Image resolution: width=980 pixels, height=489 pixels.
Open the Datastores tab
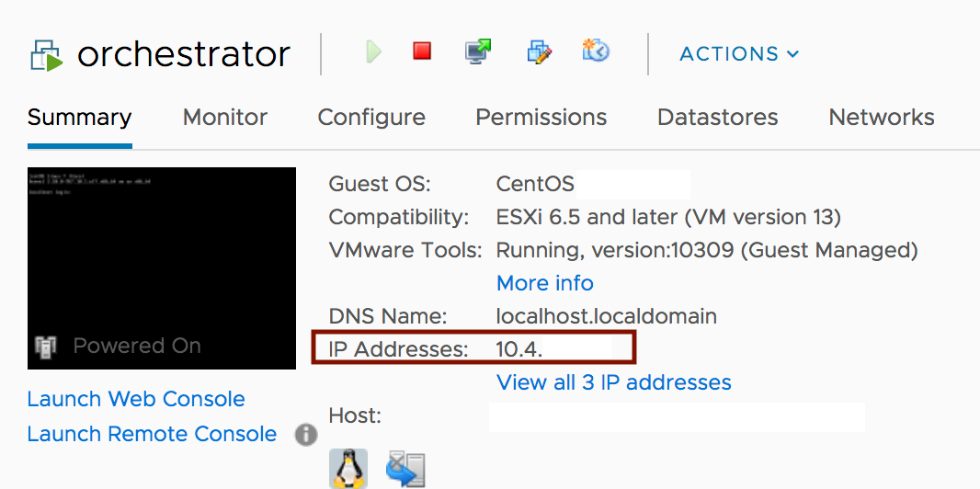coord(717,118)
